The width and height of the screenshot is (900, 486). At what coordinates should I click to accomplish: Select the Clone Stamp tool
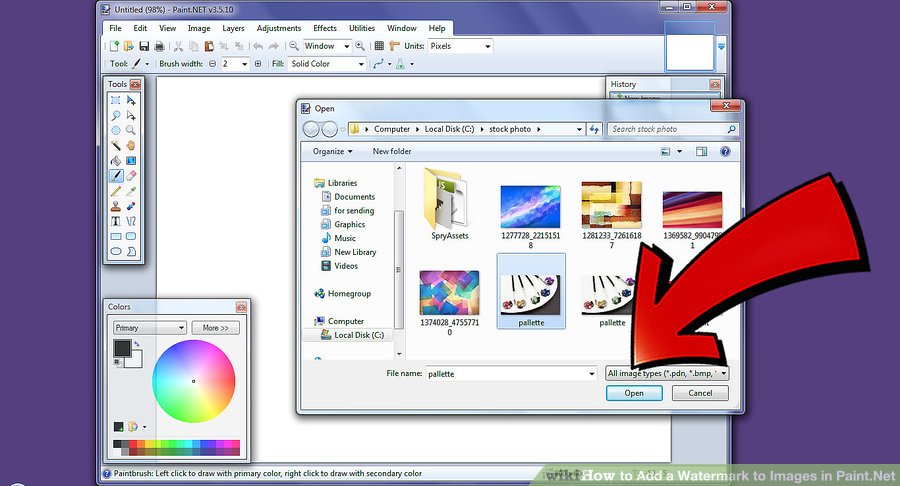116,206
